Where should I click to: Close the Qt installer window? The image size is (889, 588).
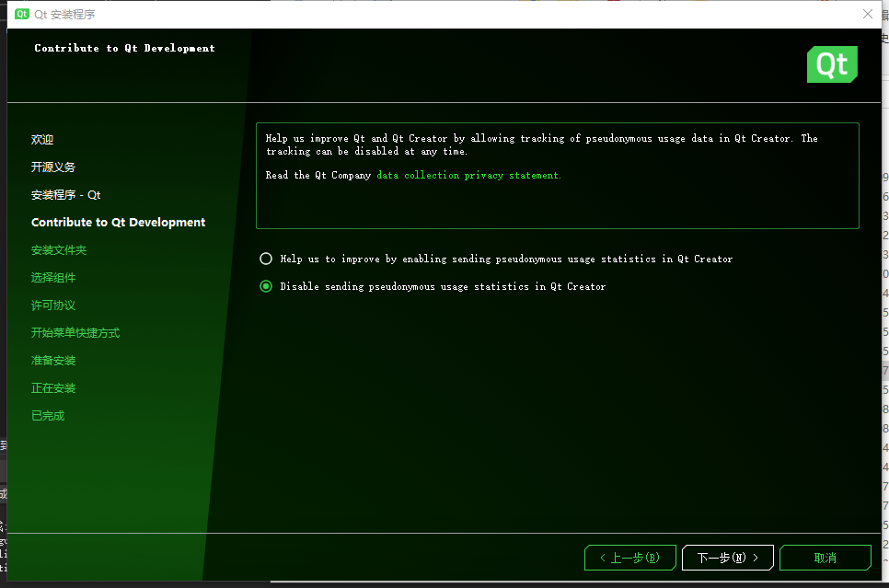[868, 14]
